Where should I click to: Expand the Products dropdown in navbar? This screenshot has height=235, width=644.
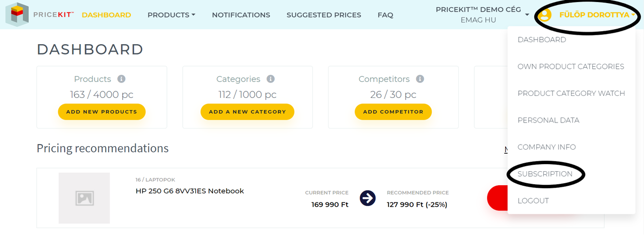coord(171,15)
